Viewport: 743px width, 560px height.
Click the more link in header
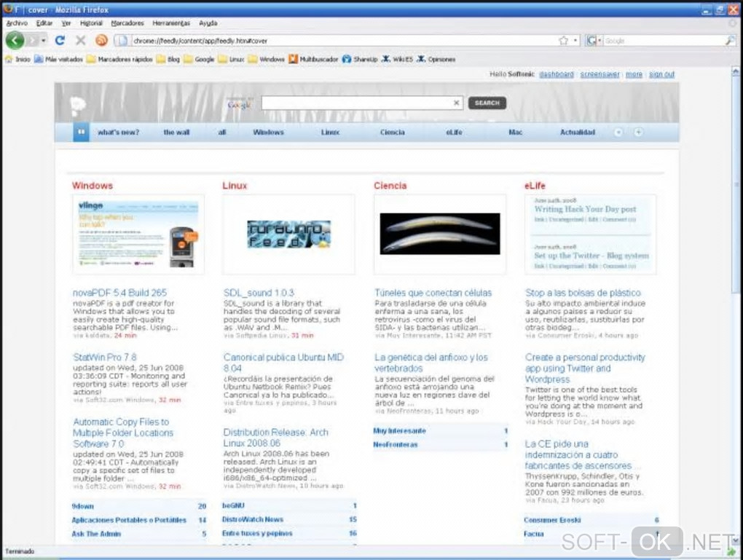click(x=634, y=74)
